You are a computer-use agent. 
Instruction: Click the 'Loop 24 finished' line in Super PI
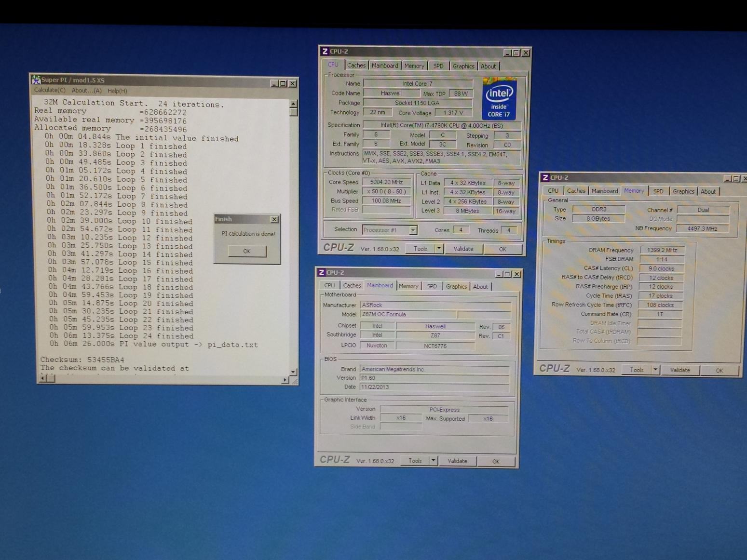click(122, 336)
